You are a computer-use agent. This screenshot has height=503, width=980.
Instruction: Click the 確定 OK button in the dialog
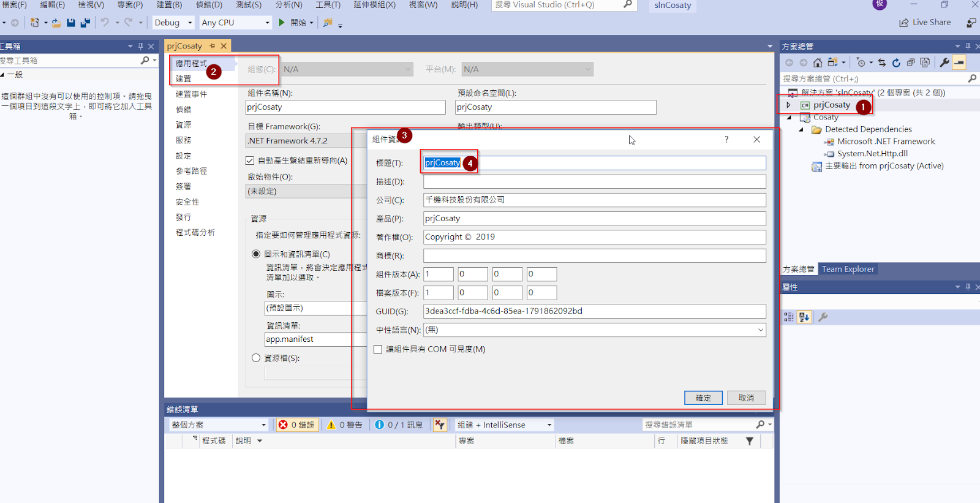(x=703, y=398)
